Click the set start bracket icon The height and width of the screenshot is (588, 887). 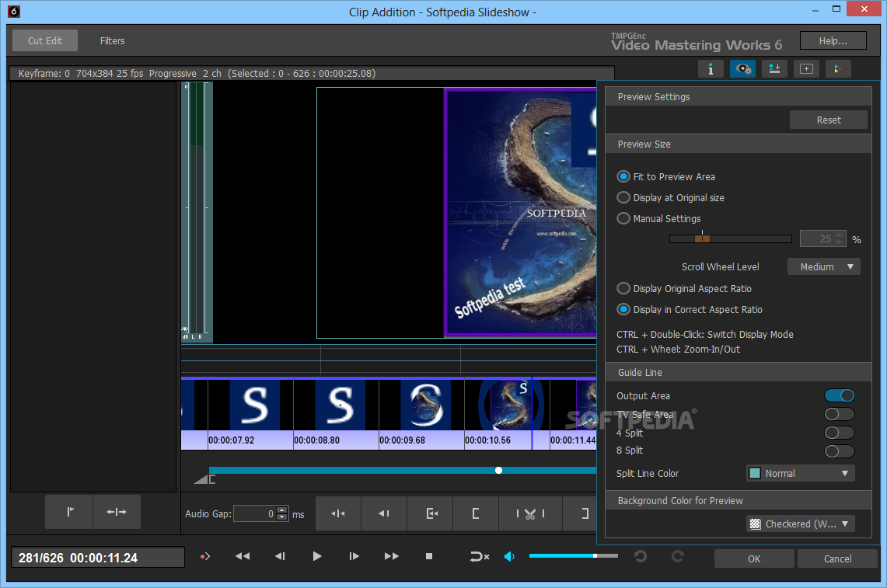pyautogui.click(x=475, y=513)
